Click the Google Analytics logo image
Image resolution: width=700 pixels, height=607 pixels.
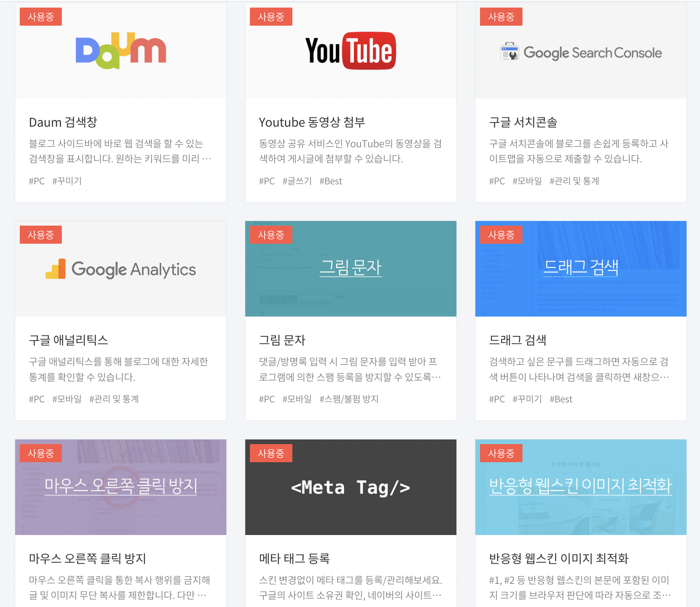click(121, 269)
